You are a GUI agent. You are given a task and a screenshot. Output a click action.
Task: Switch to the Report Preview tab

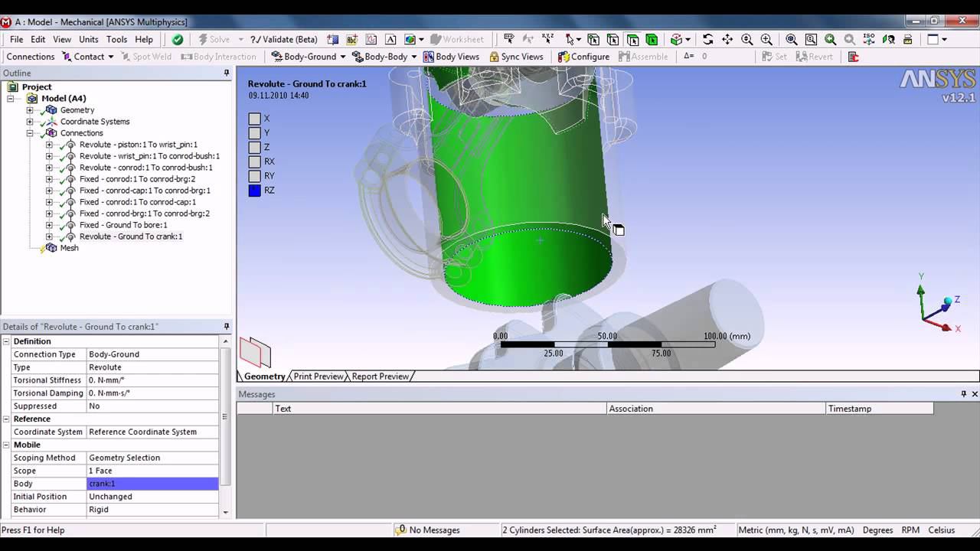click(x=380, y=377)
